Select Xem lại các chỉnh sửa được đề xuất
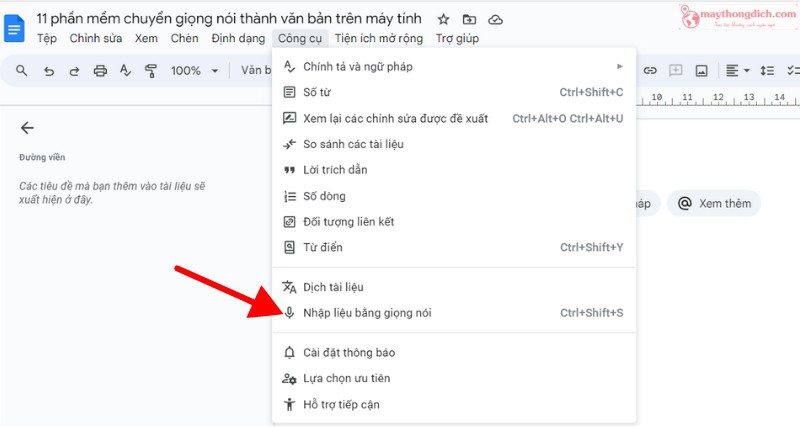The image size is (800, 427). click(454, 118)
